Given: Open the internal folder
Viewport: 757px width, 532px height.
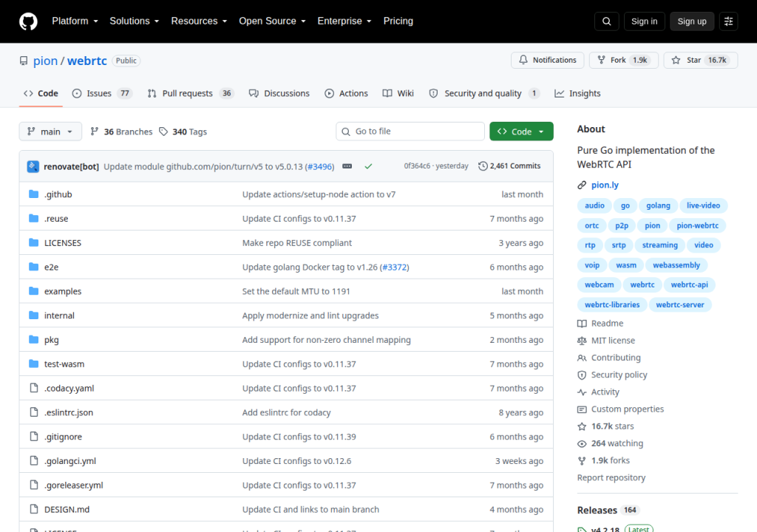Looking at the screenshot, I should 59,316.
